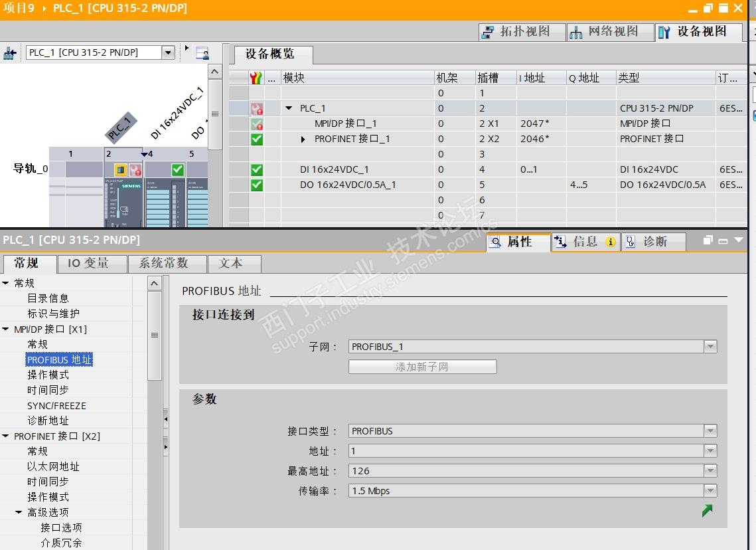Open the 拓扑视图 topology view tab
Image resolution: width=756 pixels, height=550 pixels.
(x=522, y=32)
